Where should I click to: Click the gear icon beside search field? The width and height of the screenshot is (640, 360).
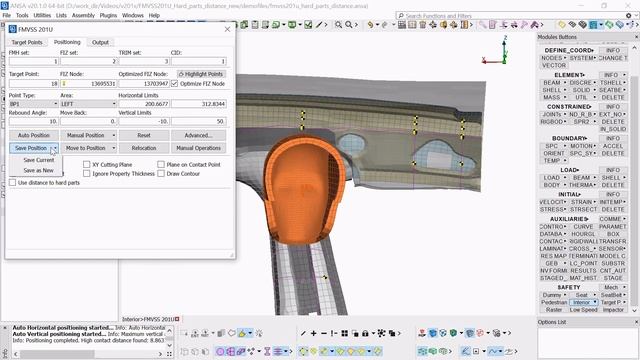629,16
